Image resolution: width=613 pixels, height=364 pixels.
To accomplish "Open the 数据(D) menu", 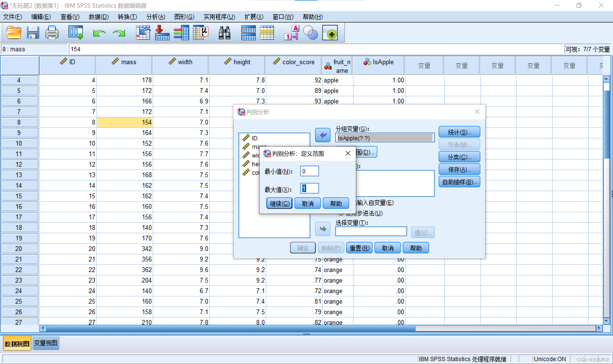I will 99,17.
